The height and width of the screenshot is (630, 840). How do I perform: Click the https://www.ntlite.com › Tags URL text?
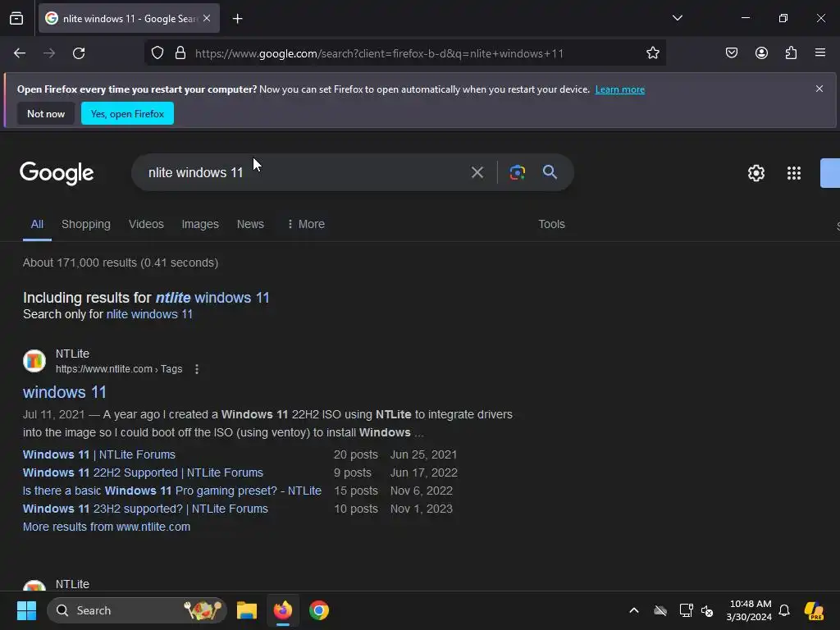tap(119, 369)
